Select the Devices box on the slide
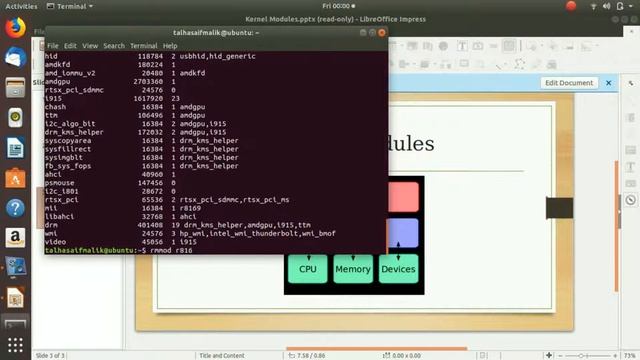640x360 pixels. tap(398, 269)
